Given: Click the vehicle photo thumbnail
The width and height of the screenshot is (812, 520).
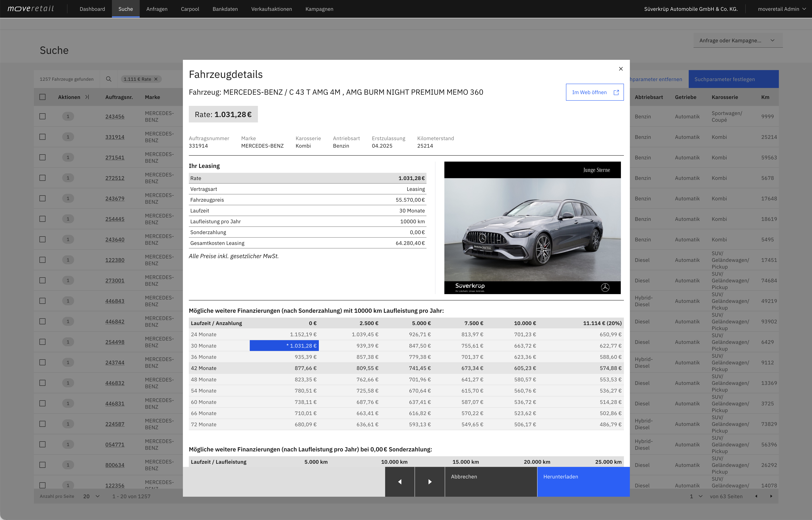Looking at the screenshot, I should pyautogui.click(x=532, y=228).
